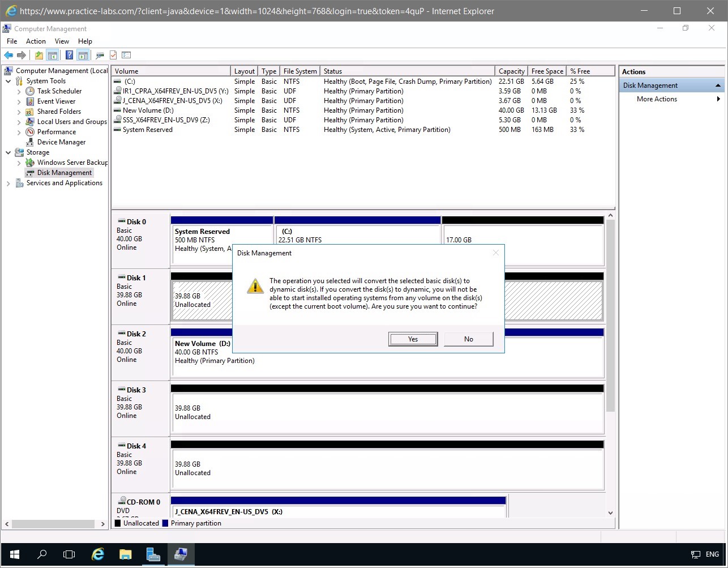Click the blue Help question mark icon
728x568 pixels.
point(69,55)
